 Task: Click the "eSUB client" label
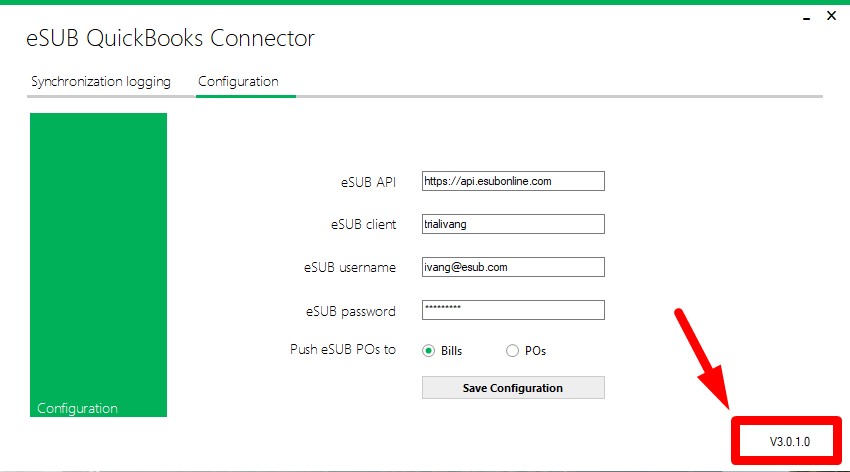tap(363, 224)
